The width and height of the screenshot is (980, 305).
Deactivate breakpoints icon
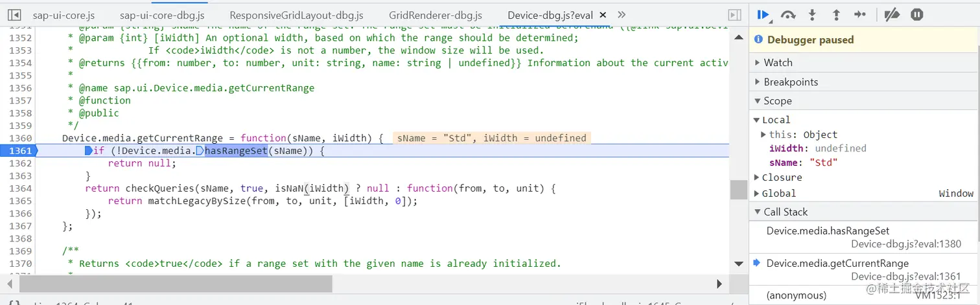892,14
